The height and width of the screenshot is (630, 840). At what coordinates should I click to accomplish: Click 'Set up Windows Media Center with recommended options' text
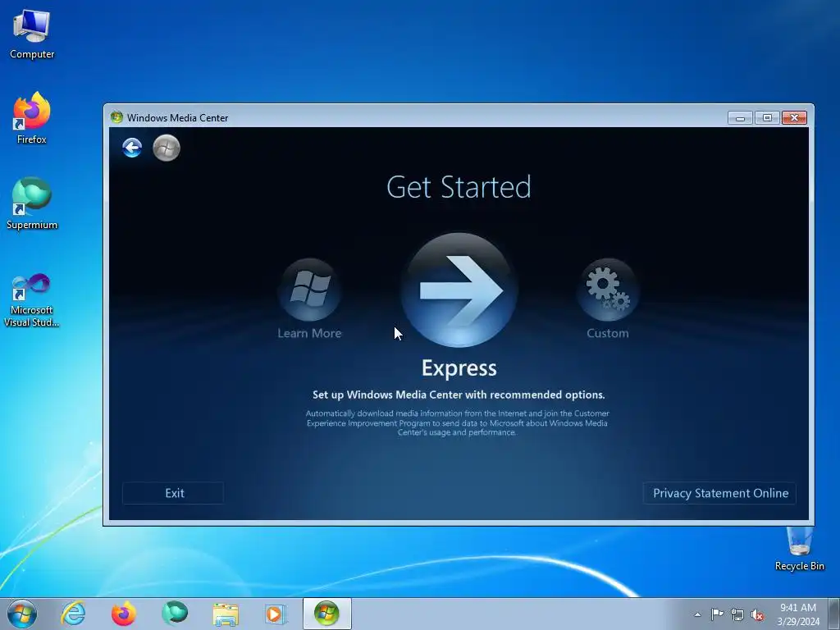459,395
